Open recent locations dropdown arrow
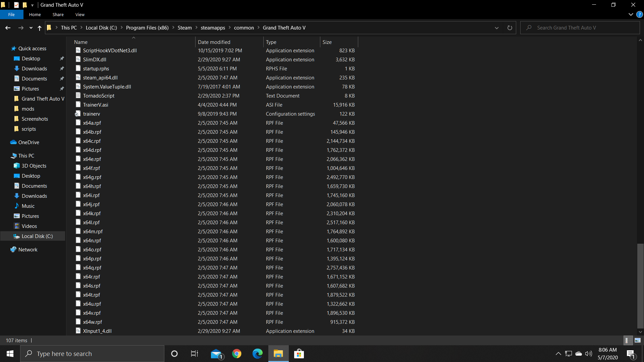644x362 pixels. click(31, 28)
